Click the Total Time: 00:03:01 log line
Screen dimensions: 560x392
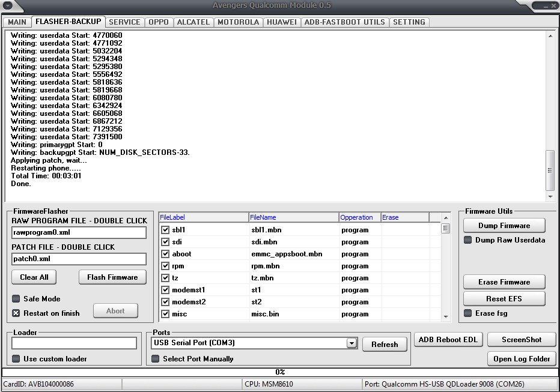pos(46,176)
